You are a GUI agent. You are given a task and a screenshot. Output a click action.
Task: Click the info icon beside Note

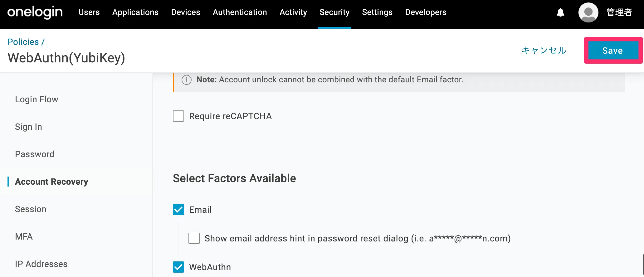[x=187, y=80]
